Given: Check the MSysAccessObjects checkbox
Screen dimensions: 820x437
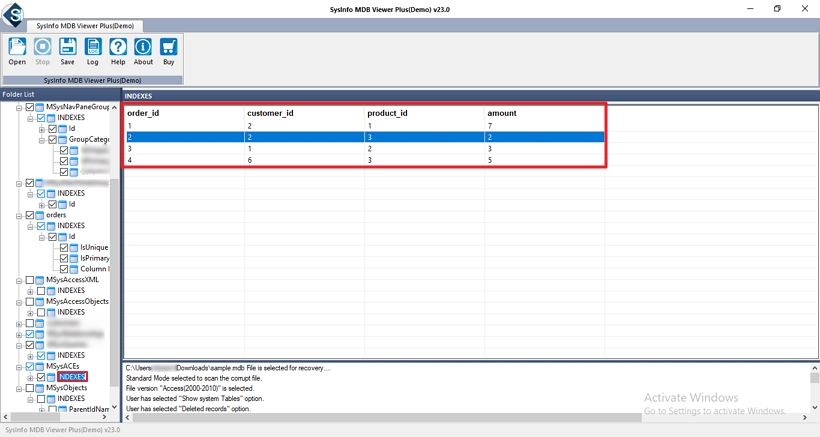Looking at the screenshot, I should (x=30, y=302).
